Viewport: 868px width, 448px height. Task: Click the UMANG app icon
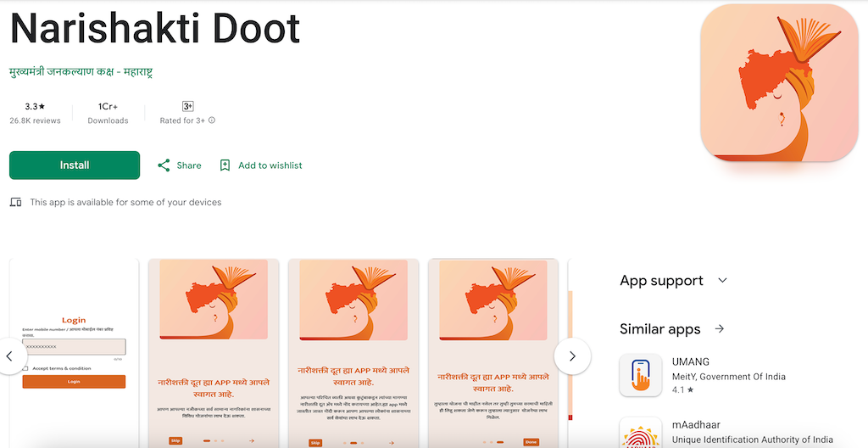[x=641, y=375]
